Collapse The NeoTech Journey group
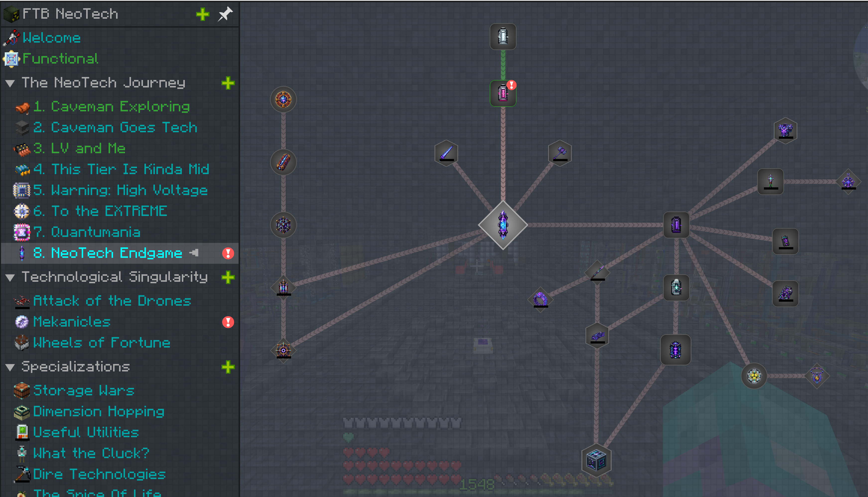The height and width of the screenshot is (497, 868). (10, 83)
